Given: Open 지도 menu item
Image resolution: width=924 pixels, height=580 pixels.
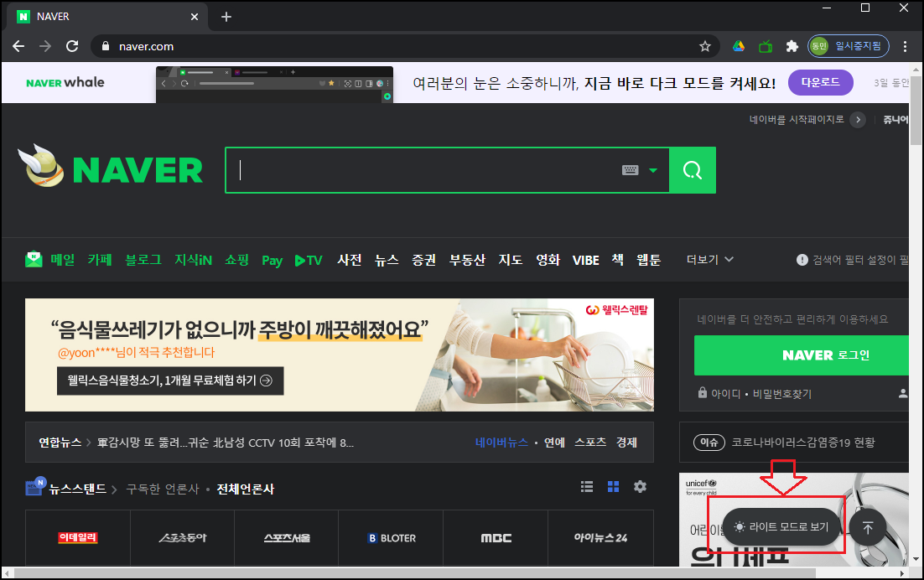Looking at the screenshot, I should pyautogui.click(x=511, y=260).
